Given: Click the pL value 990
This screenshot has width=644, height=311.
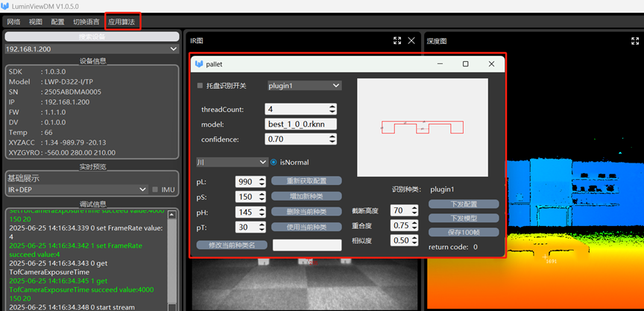Looking at the screenshot, I should [x=247, y=181].
